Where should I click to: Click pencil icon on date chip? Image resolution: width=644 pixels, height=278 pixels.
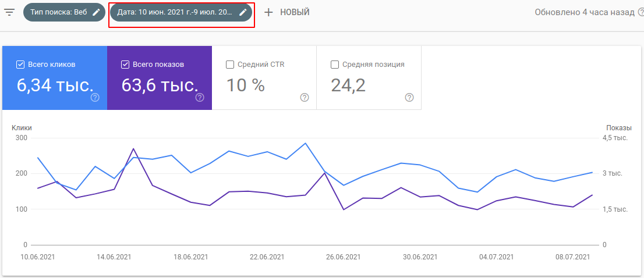click(x=243, y=12)
